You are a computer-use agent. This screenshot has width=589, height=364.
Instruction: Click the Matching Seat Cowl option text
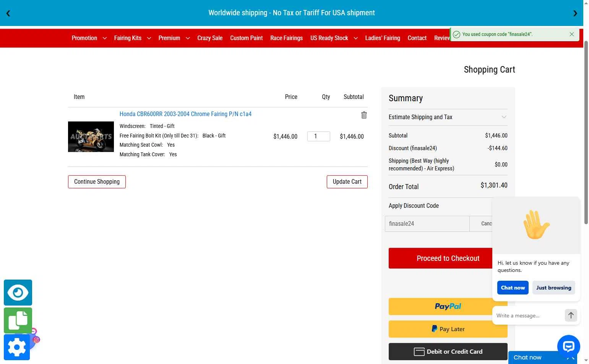(147, 145)
